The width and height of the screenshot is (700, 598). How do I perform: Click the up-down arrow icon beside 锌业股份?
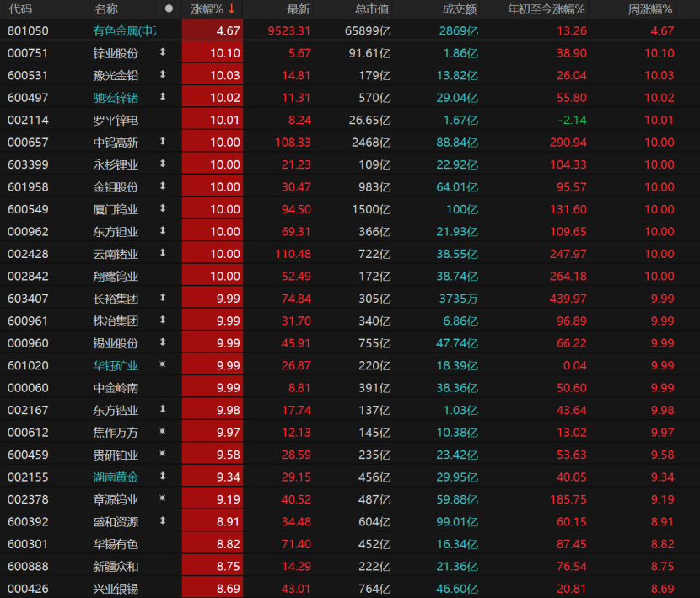[x=163, y=52]
